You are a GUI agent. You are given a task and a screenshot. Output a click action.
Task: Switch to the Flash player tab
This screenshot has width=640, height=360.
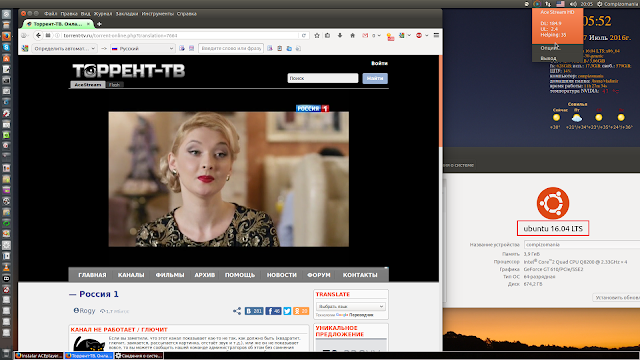point(115,84)
